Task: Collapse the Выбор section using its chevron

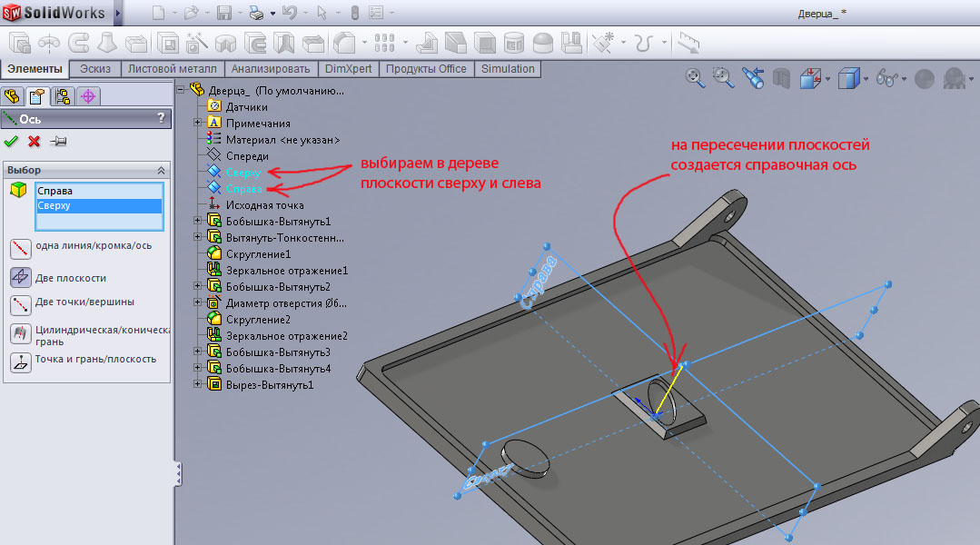Action: (162, 171)
